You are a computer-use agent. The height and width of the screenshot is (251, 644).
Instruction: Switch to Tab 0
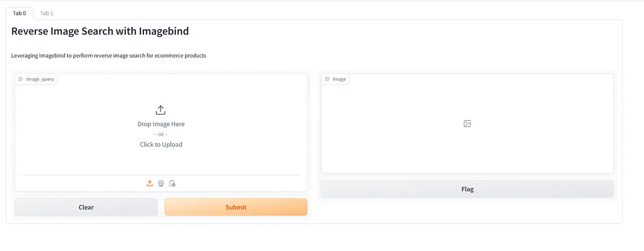point(19,13)
